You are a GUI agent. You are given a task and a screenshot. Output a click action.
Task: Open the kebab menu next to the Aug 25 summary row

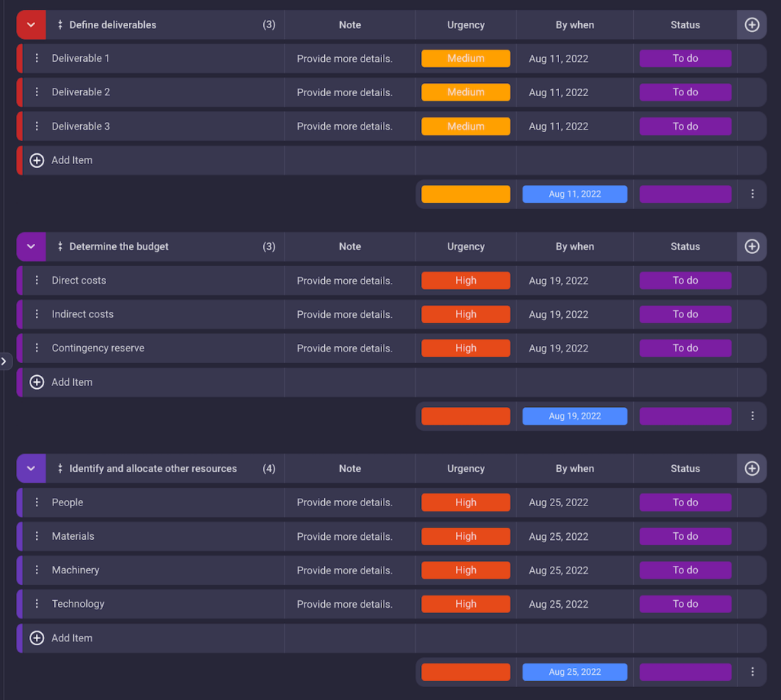[752, 672]
